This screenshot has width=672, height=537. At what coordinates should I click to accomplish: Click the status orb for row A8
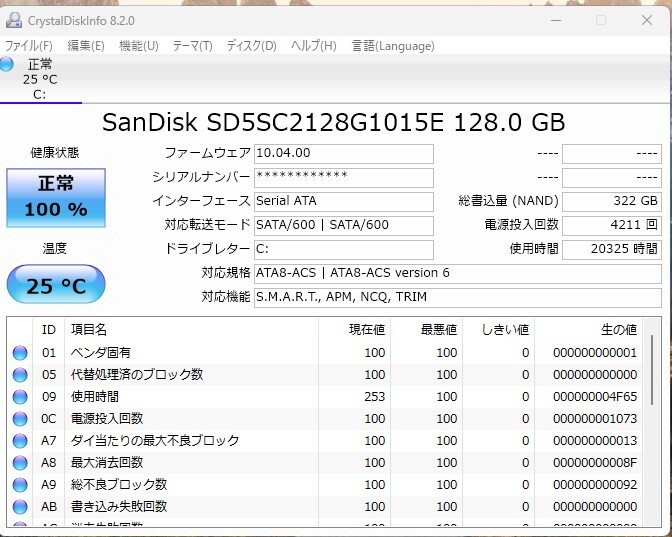tap(20, 463)
